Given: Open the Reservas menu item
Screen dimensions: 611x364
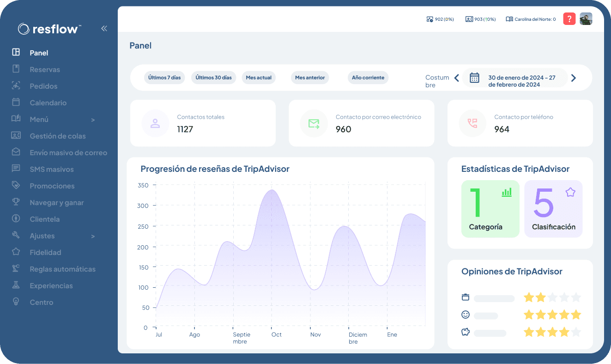Looking at the screenshot, I should (x=45, y=69).
